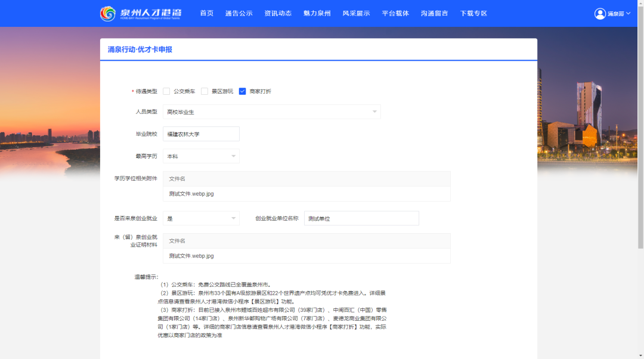Uncheck the 商家打折 checkbox
Viewport: 644px width, 359px height.
click(243, 91)
